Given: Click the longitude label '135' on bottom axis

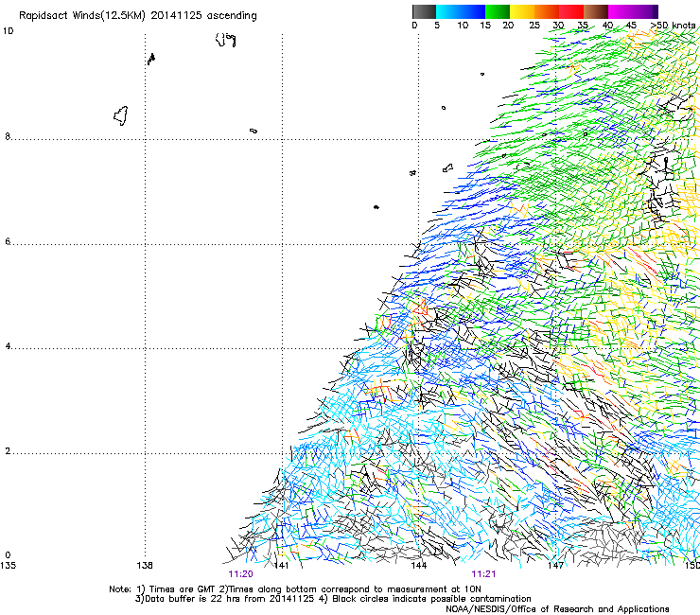Looking at the screenshot, I should pyautogui.click(x=8, y=566).
